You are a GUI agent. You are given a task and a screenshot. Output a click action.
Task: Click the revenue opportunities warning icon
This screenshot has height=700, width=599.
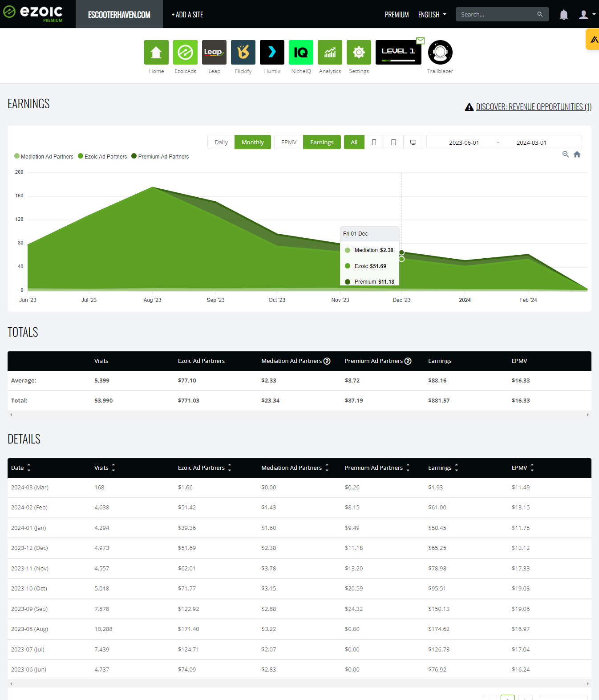pos(469,107)
